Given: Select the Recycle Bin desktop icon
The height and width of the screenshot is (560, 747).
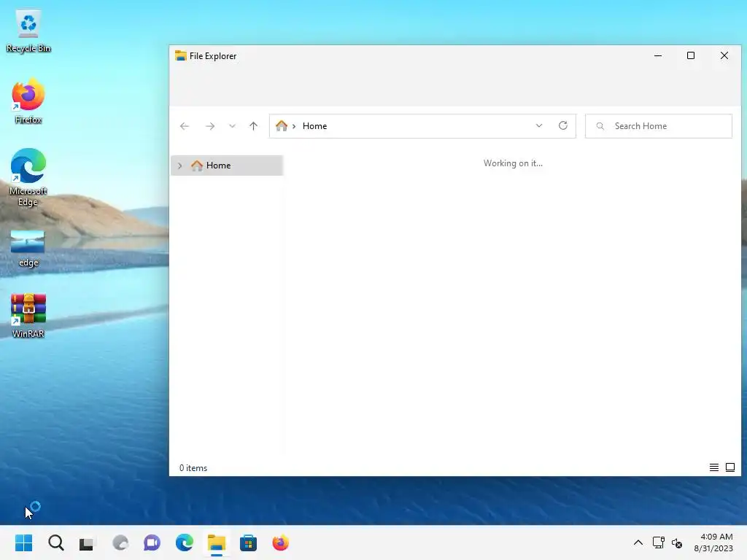Looking at the screenshot, I should [28, 31].
